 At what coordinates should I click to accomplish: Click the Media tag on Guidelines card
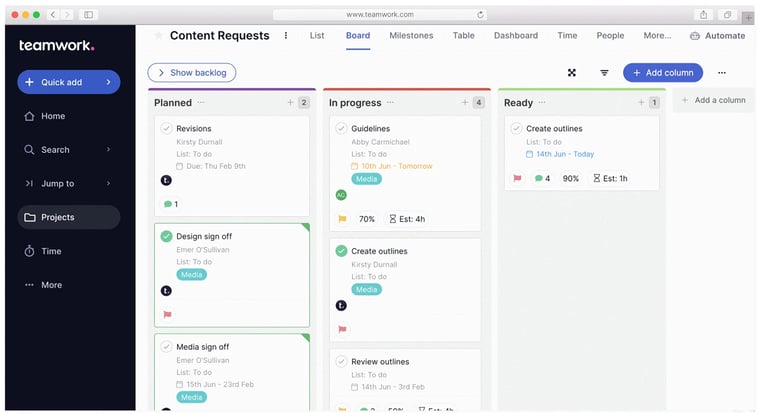[x=367, y=179]
